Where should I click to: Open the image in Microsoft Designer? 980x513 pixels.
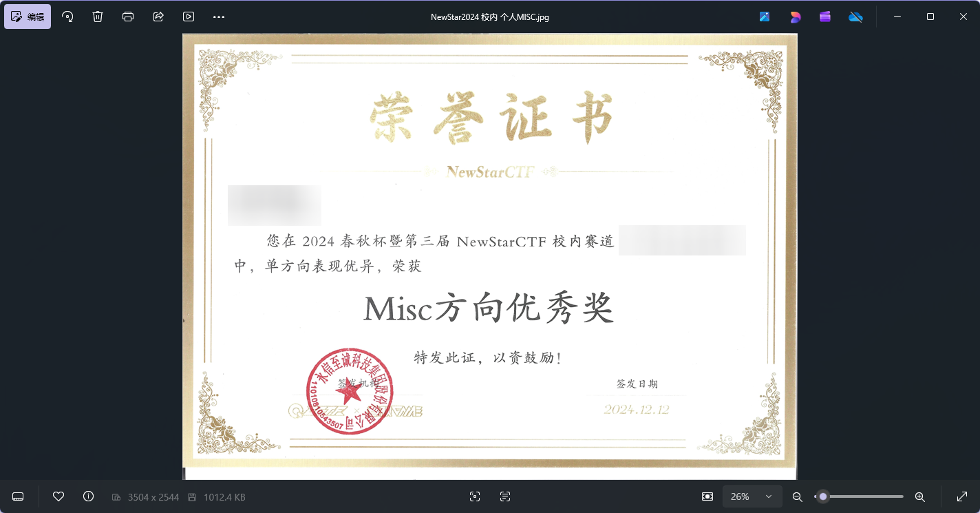[795, 16]
